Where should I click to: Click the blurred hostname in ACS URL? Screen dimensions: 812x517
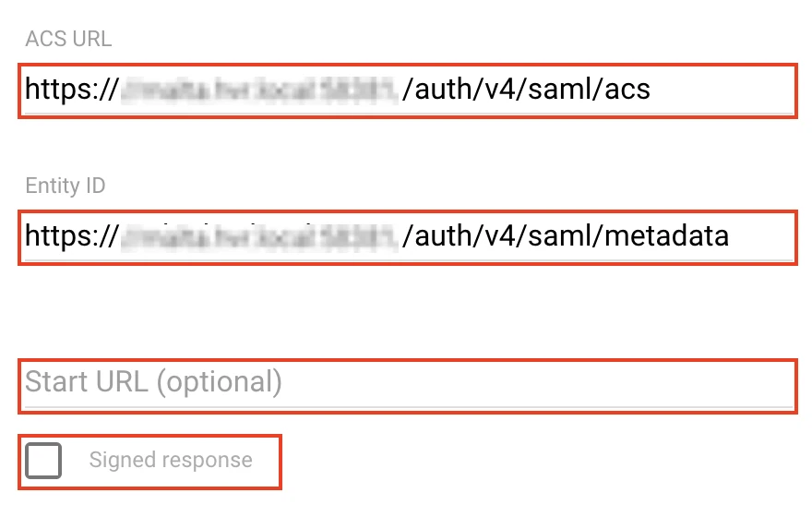tap(258, 90)
